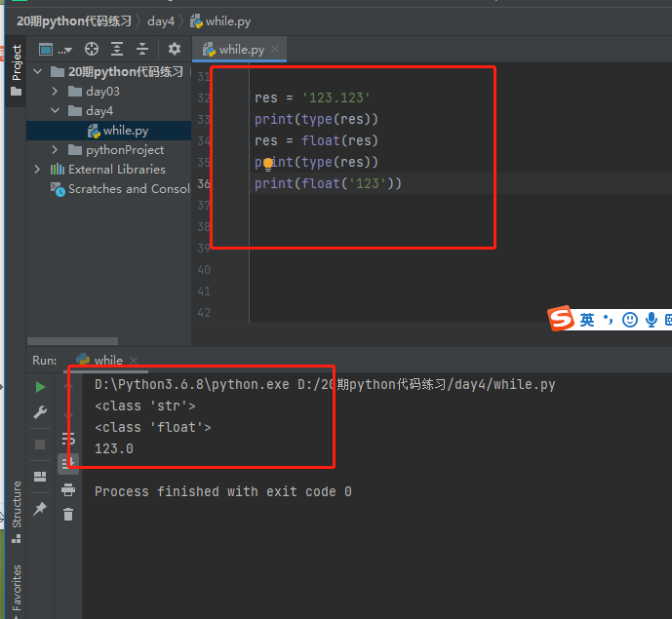
Task: Click project tree horizontal scrollbar
Action: tap(72, 341)
